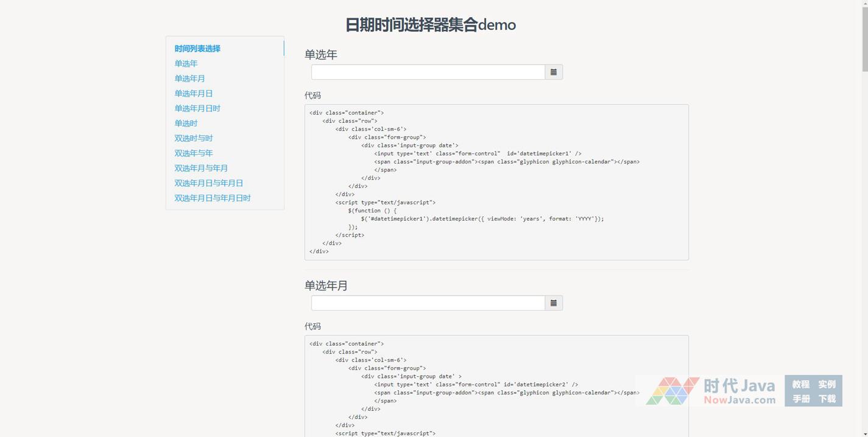The image size is (868, 437).
Task: Click the 双选时与时 sidebar link
Action: pyautogui.click(x=193, y=138)
